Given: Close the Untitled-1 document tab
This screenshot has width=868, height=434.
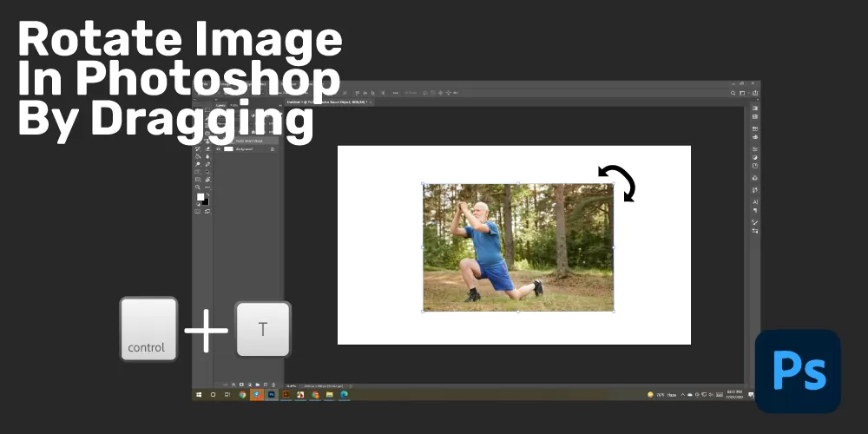Looking at the screenshot, I should [371, 102].
